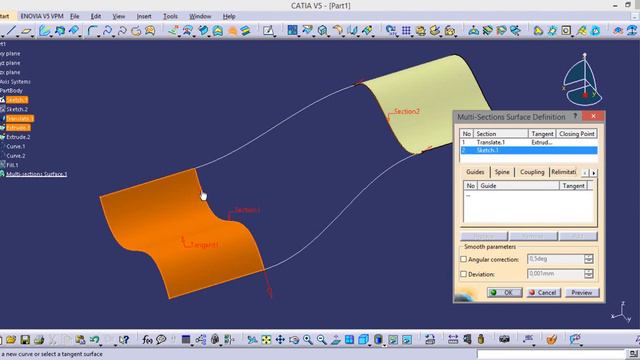Image resolution: width=640 pixels, height=360 pixels.
Task: Click the Angular correction value field
Action: 556,259
